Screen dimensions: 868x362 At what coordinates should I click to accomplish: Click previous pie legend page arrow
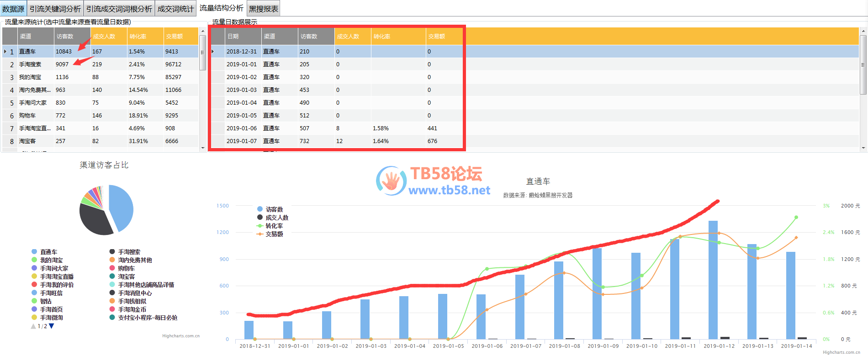(x=33, y=326)
